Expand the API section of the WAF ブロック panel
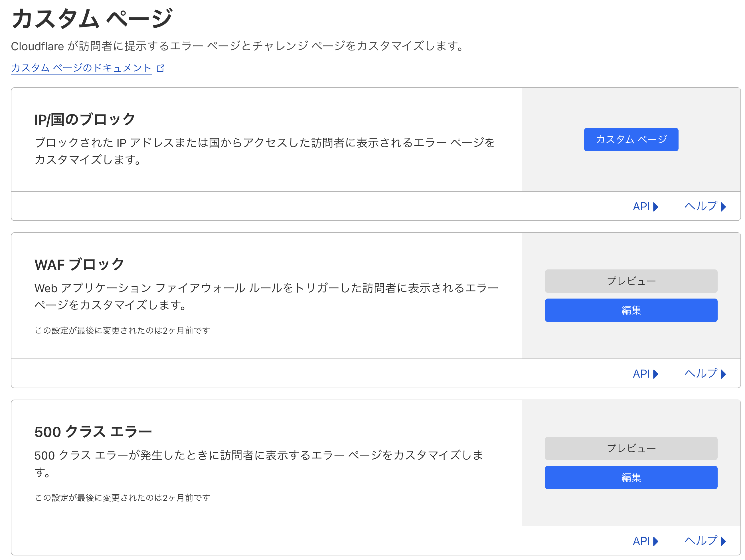Screen dimensions: 745x560 [x=645, y=374]
